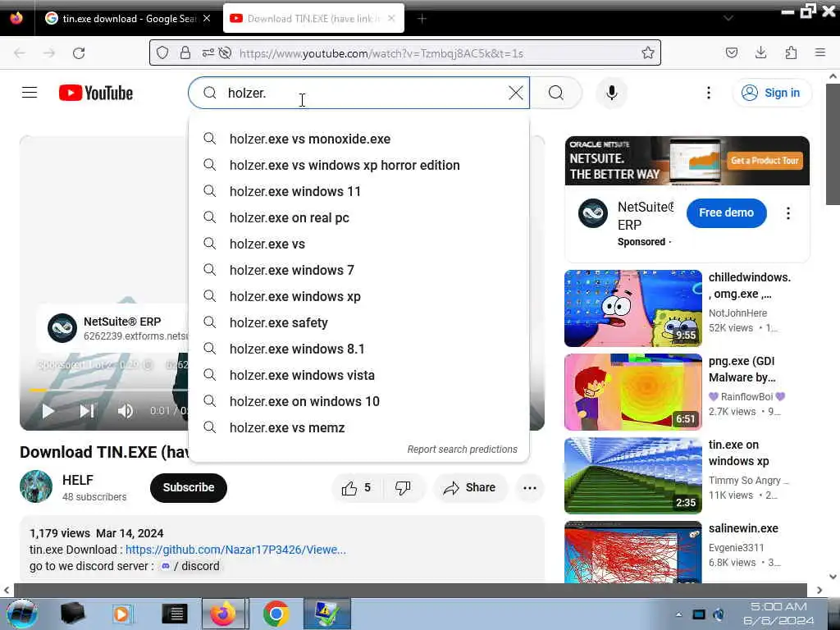Open chilledwindows omg.exe video thumbnail
The height and width of the screenshot is (630, 840).
pos(632,308)
